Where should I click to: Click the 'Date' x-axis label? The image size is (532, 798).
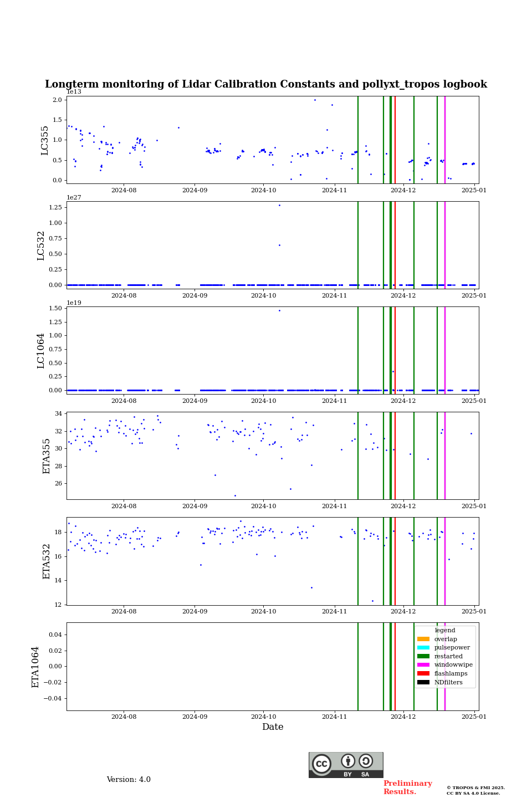pos(273,727)
